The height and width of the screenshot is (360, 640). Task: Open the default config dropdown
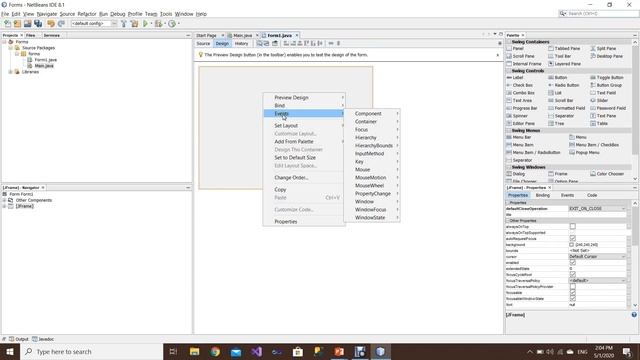94,24
